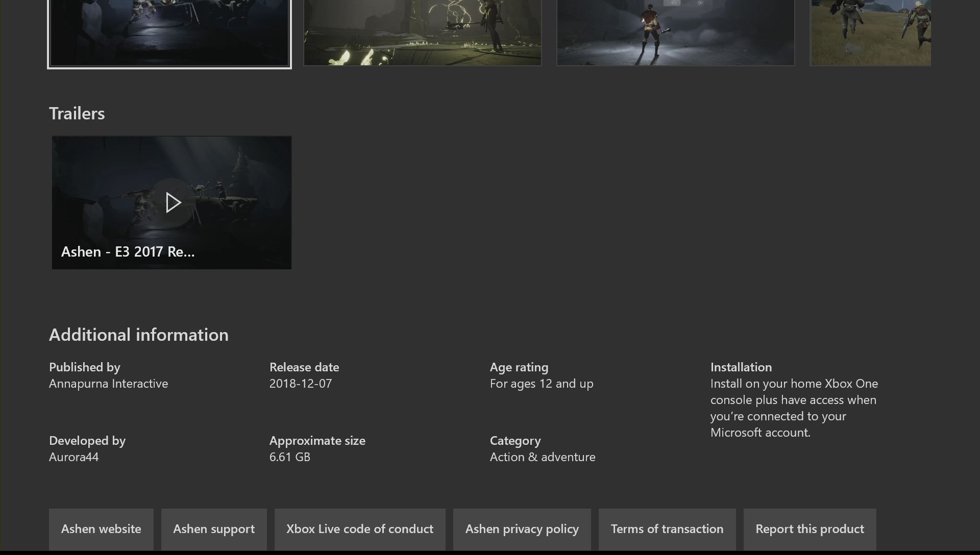This screenshot has height=555, width=980.
Task: Select Report this product button
Action: pyautogui.click(x=810, y=529)
